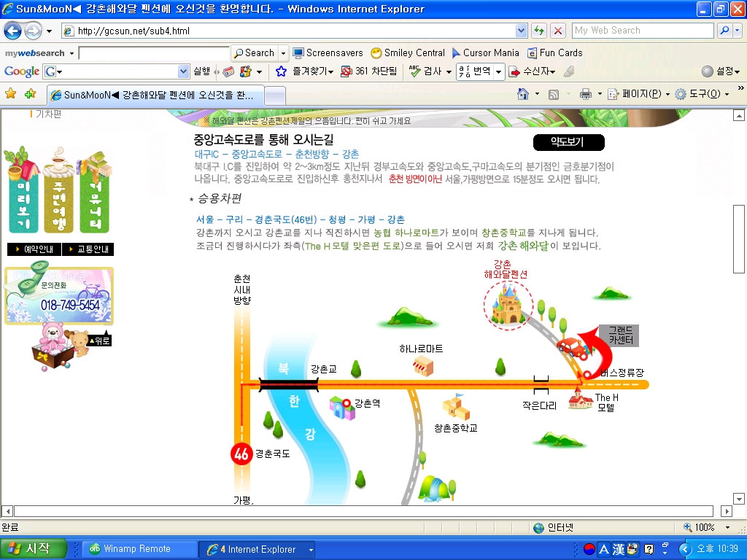Screen dimensions: 747x560
Task: Click in the mywebsearch text field
Action: [x=153, y=53]
